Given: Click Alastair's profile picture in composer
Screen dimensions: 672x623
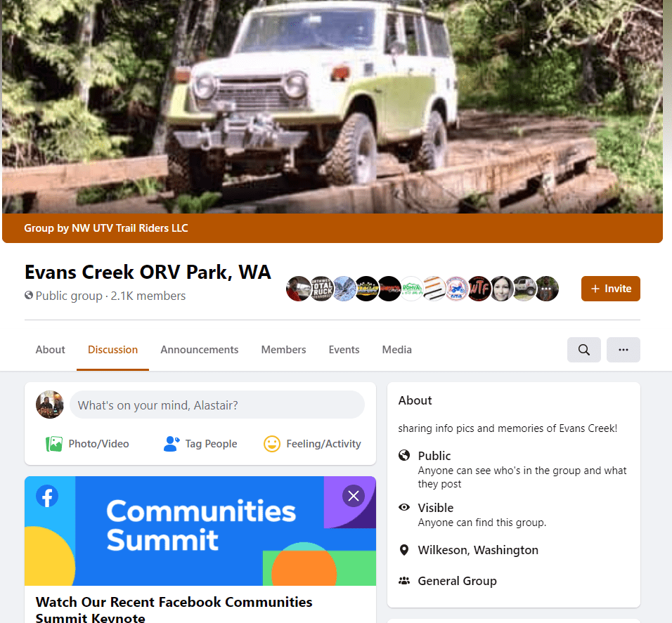Looking at the screenshot, I should [x=50, y=405].
